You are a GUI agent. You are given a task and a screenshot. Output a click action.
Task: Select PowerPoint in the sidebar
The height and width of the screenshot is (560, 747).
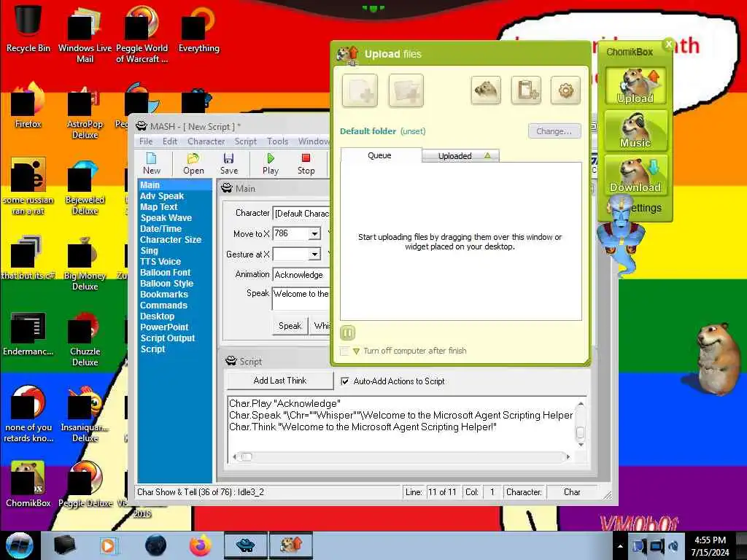click(164, 327)
